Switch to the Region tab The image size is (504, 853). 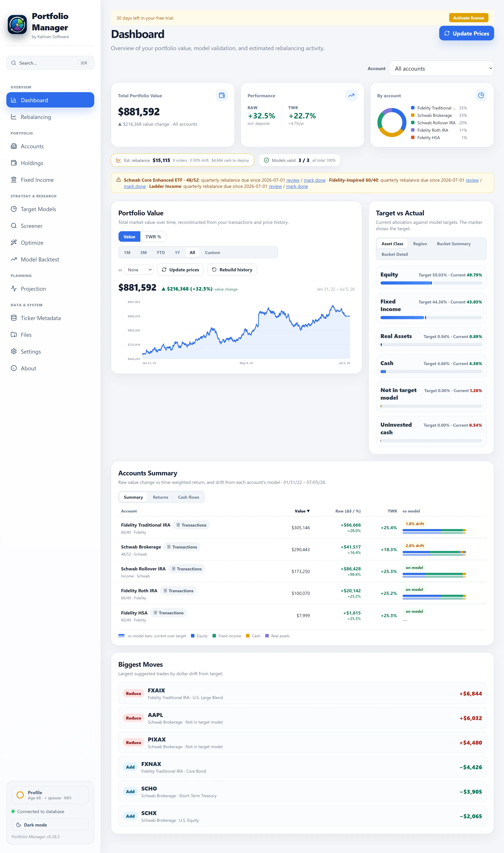pos(420,244)
